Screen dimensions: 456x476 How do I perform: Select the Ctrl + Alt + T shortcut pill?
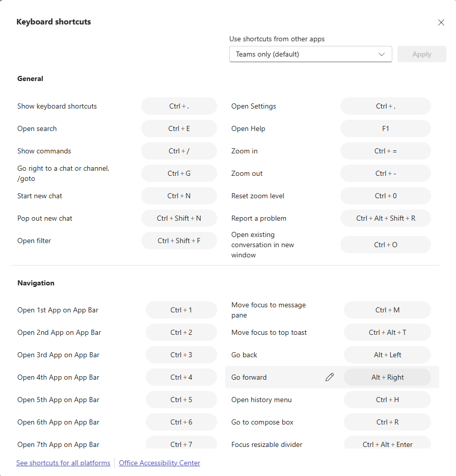click(x=387, y=332)
